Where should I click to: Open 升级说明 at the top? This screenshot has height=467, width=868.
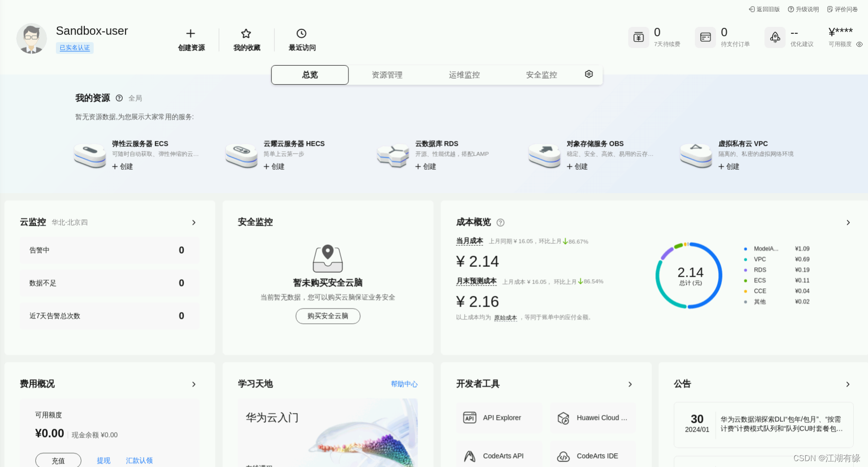pos(803,9)
